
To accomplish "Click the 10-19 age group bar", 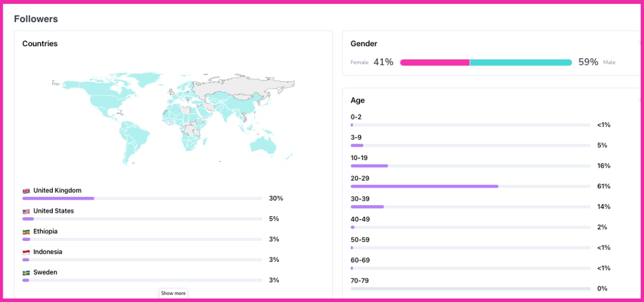I will tap(369, 166).
